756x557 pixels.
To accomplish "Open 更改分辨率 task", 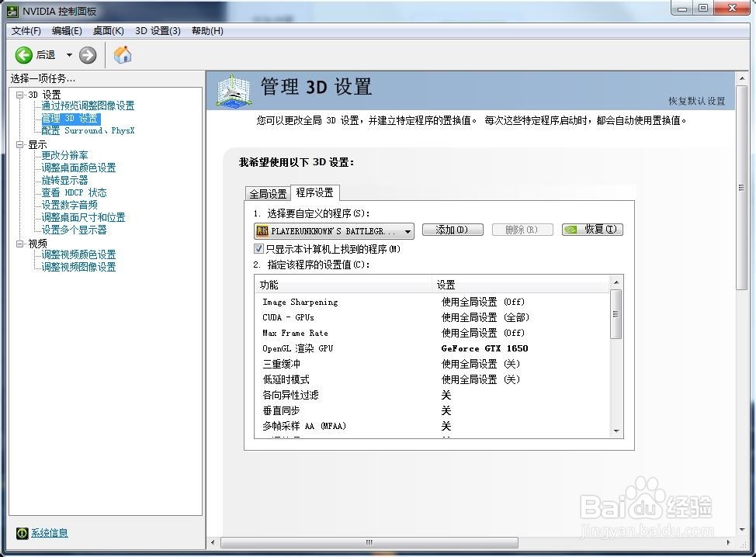I will point(64,155).
